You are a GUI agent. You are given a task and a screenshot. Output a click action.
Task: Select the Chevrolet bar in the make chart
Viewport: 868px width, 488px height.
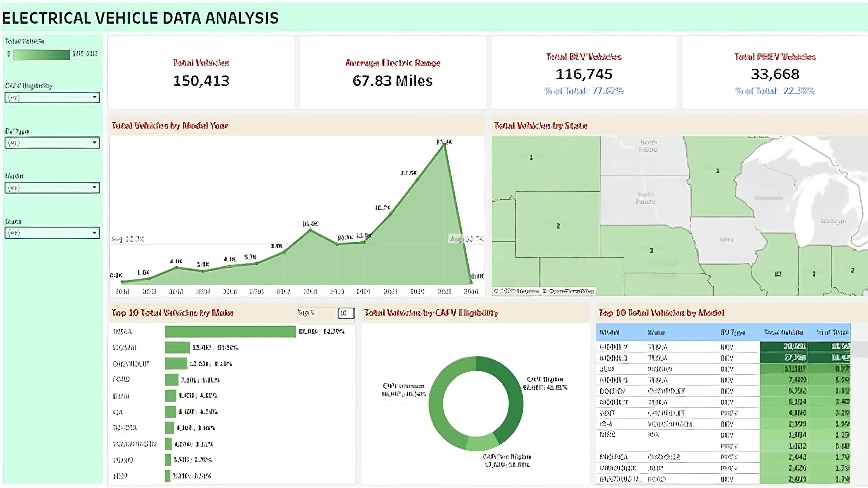point(176,364)
